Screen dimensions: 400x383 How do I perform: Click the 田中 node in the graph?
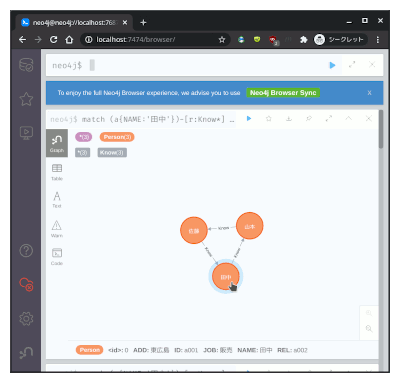[x=226, y=276]
